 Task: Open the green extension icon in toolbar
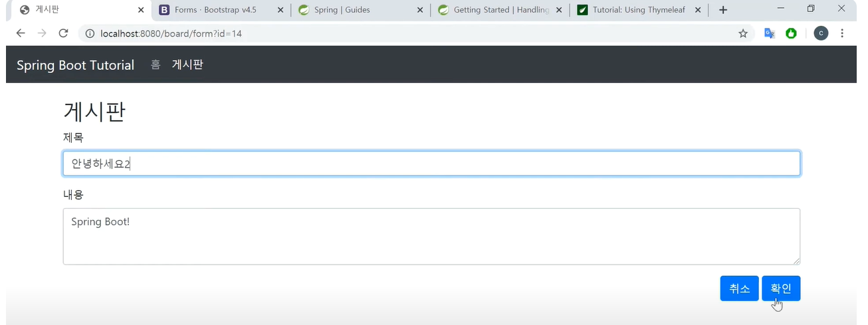coord(791,33)
